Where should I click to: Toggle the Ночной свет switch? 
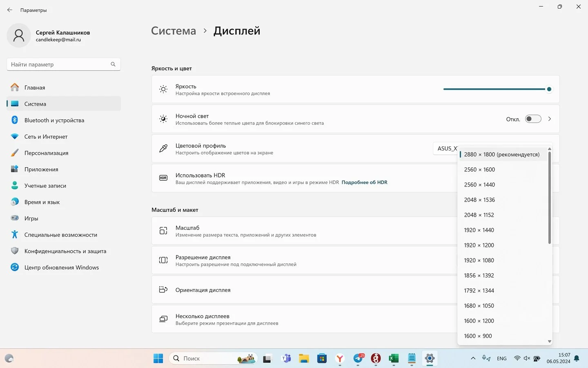pyautogui.click(x=533, y=119)
